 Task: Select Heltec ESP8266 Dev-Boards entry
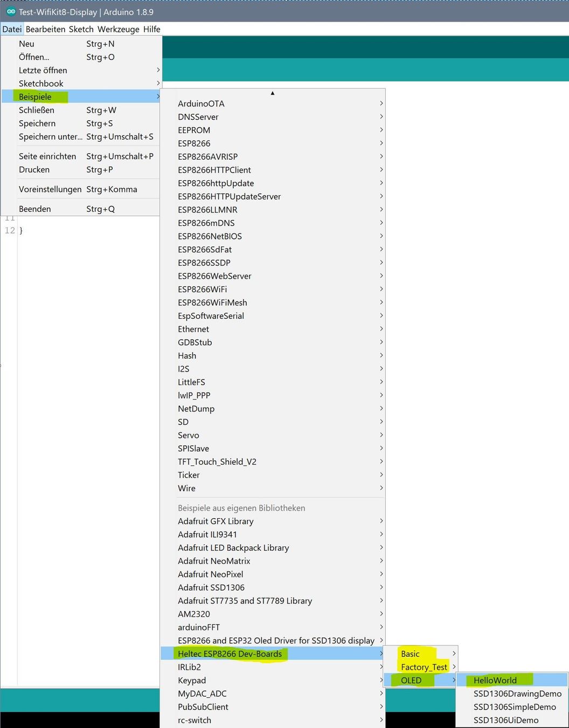(x=273, y=654)
